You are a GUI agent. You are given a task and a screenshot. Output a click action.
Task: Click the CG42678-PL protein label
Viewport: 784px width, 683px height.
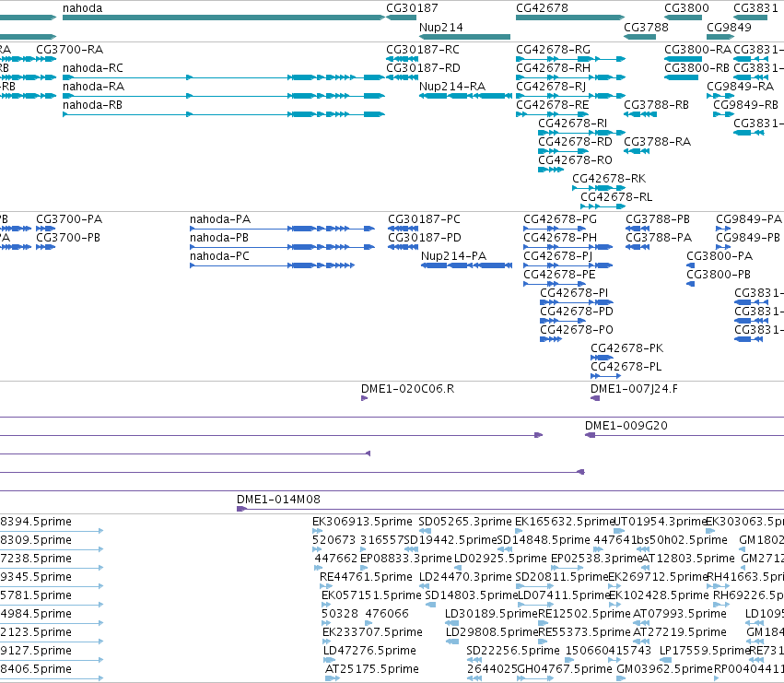[626, 367]
